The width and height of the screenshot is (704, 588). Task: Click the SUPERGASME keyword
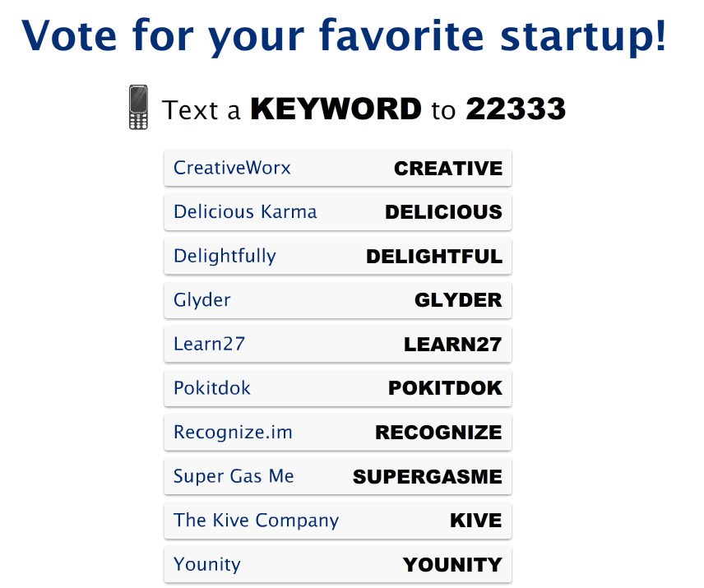coord(427,477)
